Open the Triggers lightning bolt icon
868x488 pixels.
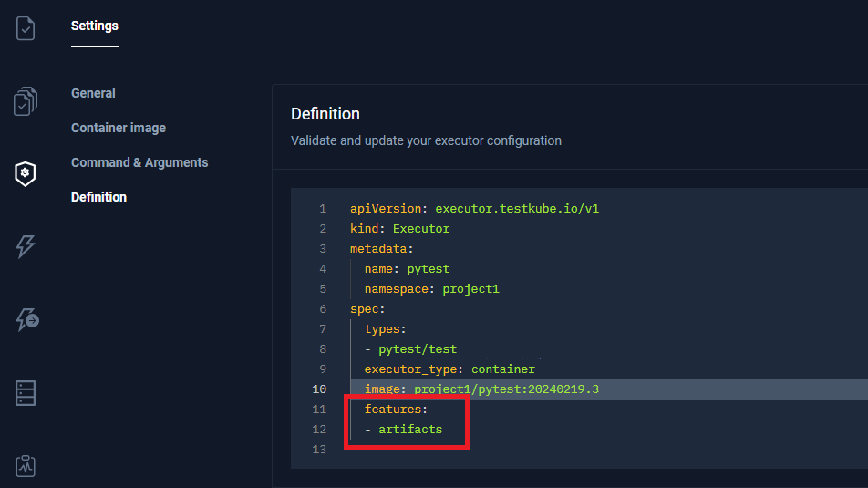point(26,246)
